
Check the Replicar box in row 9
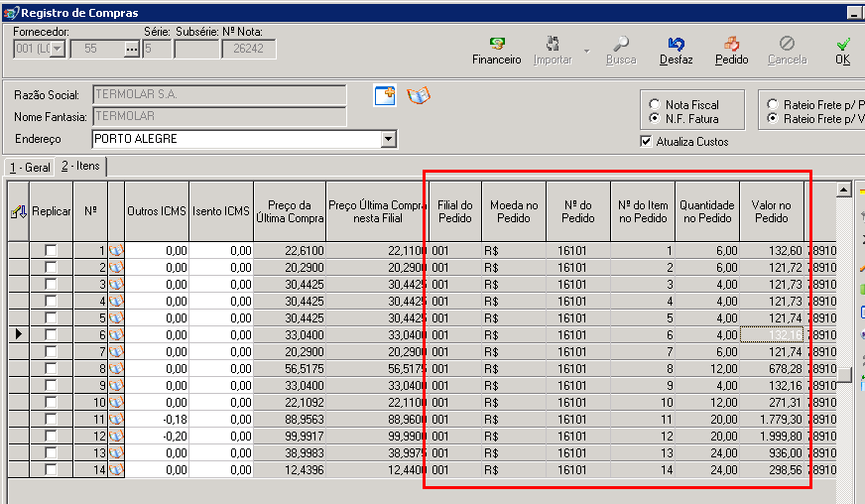51,385
